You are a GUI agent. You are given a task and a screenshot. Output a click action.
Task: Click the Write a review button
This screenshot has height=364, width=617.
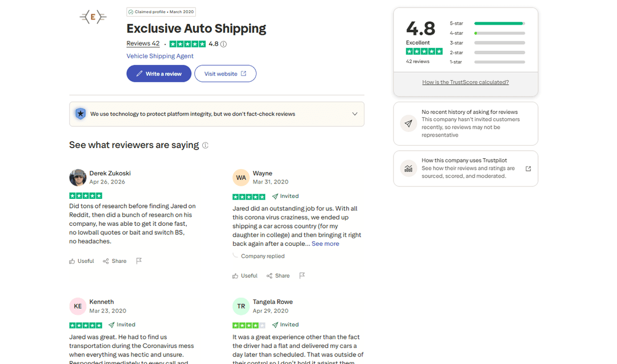pos(159,74)
